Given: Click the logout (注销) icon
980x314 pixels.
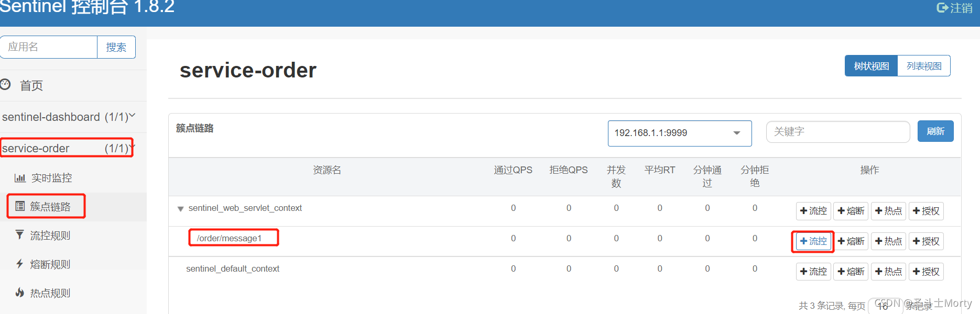Looking at the screenshot, I should 942,8.
